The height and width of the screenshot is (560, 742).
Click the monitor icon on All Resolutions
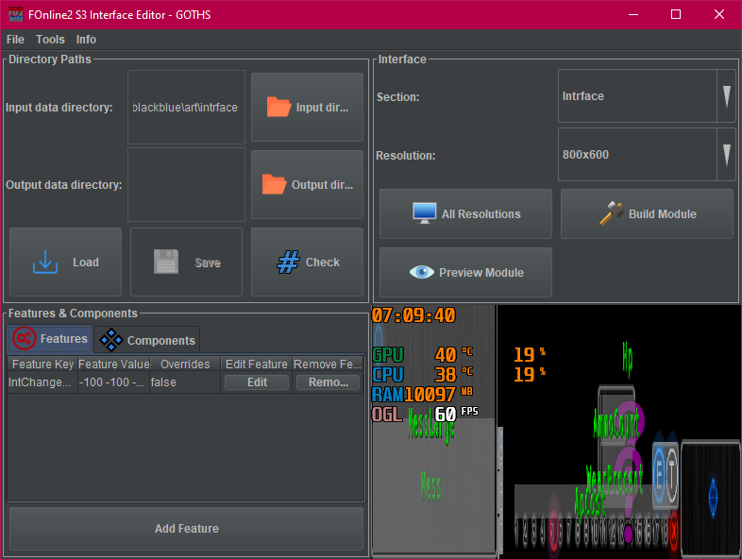click(x=425, y=213)
